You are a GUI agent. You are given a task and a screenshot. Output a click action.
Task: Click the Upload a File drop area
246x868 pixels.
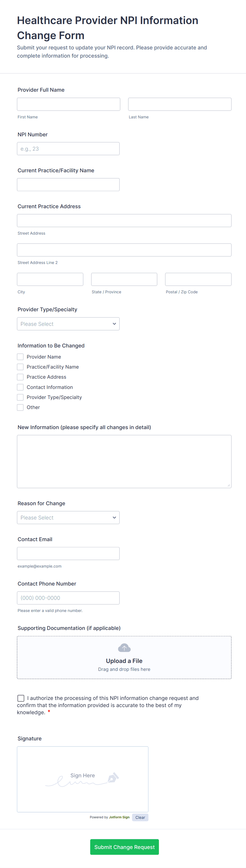point(124,657)
